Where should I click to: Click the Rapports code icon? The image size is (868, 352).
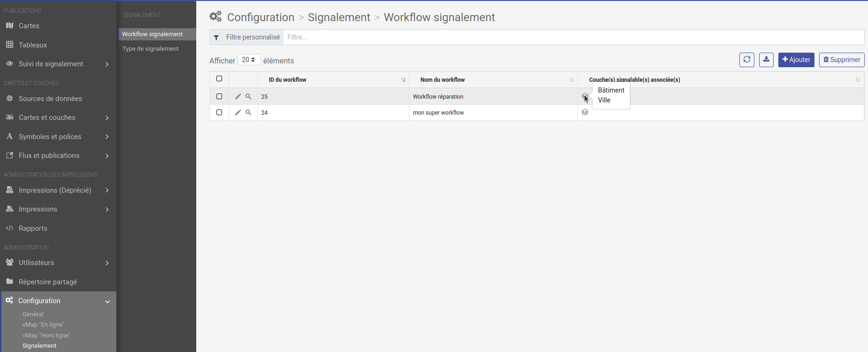(9, 228)
